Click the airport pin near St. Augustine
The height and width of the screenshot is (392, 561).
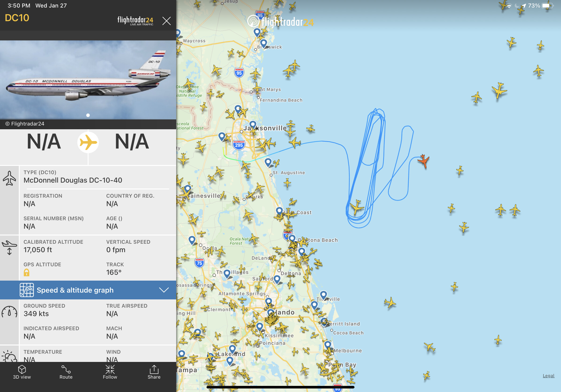click(x=268, y=162)
